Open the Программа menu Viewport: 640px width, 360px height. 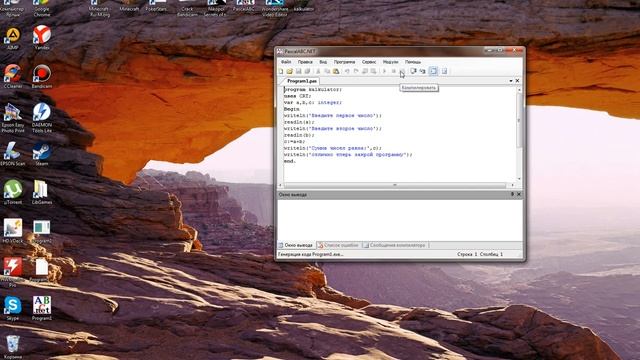click(x=344, y=62)
